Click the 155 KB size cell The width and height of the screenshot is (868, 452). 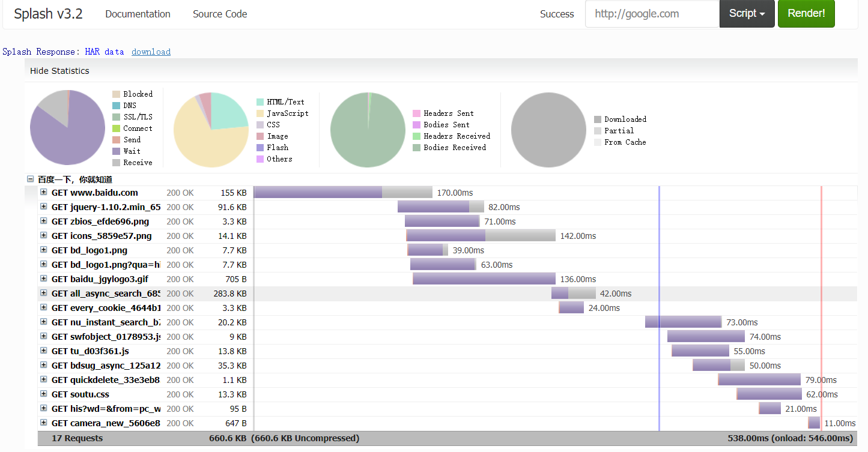click(x=234, y=193)
